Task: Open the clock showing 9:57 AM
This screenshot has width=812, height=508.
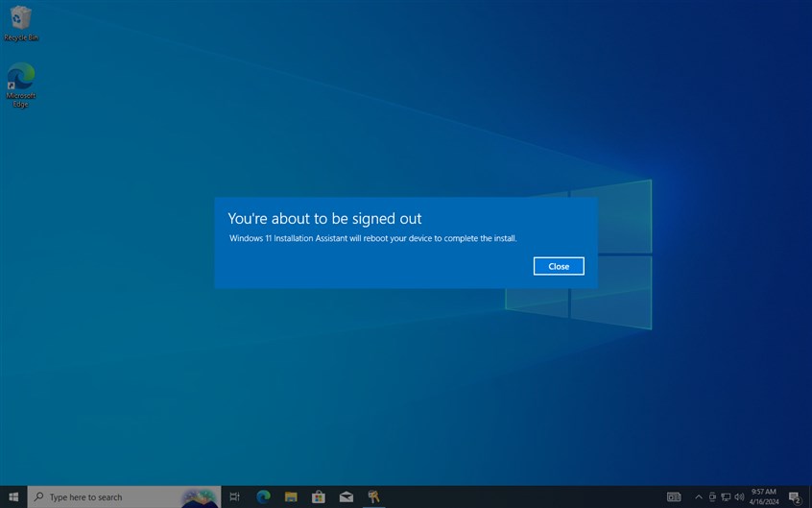Action: (764, 496)
